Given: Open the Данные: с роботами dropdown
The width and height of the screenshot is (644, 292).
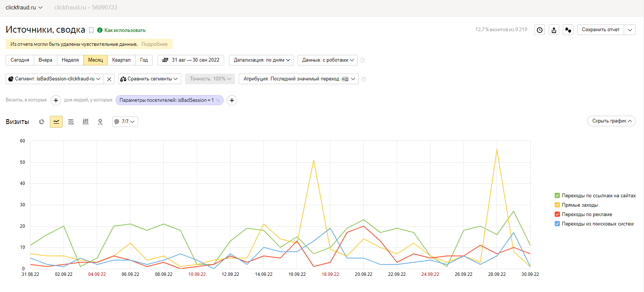Looking at the screenshot, I should tap(328, 60).
